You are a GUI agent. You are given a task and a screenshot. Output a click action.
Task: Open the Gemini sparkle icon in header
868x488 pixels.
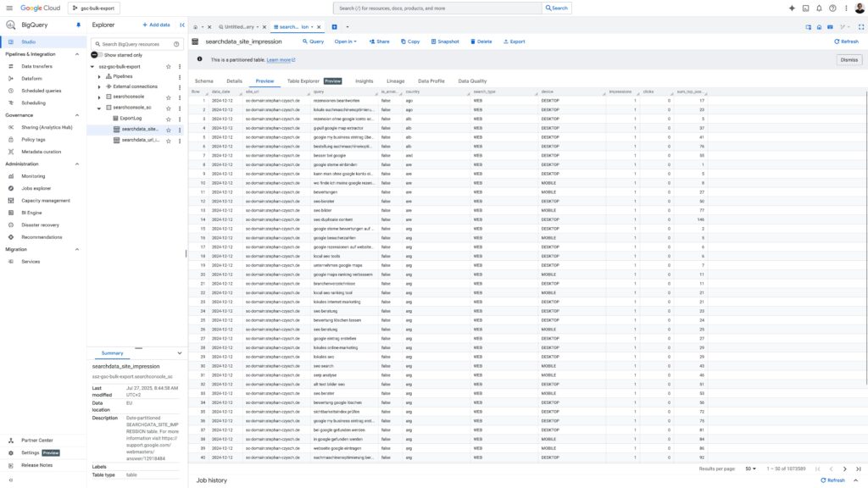792,8
